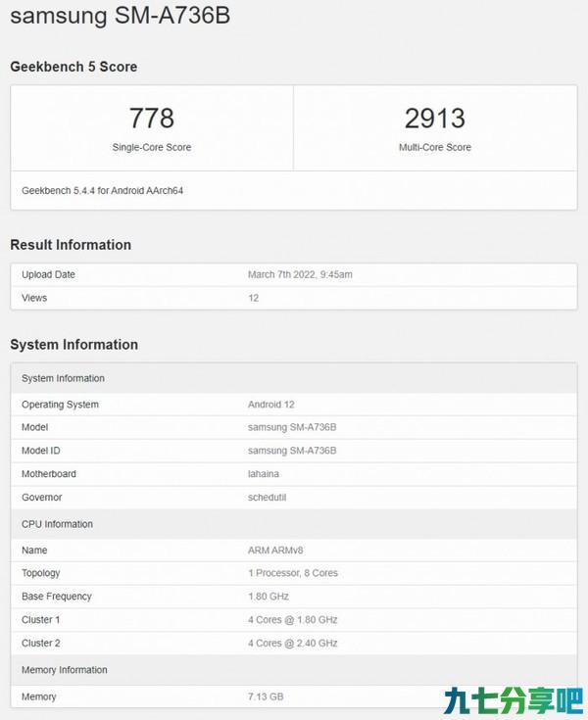Image resolution: width=588 pixels, height=720 pixels.
Task: Select the Android 12 value
Action: pos(271,405)
